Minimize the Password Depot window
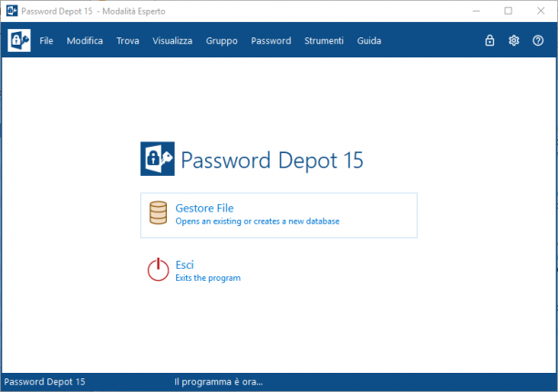The height and width of the screenshot is (392, 558). coord(476,11)
